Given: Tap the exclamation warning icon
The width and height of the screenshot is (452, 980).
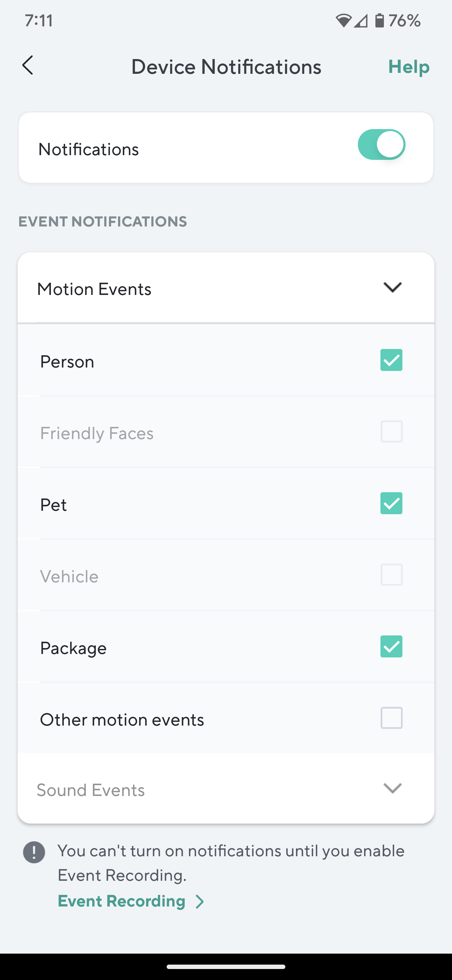Looking at the screenshot, I should point(34,852).
